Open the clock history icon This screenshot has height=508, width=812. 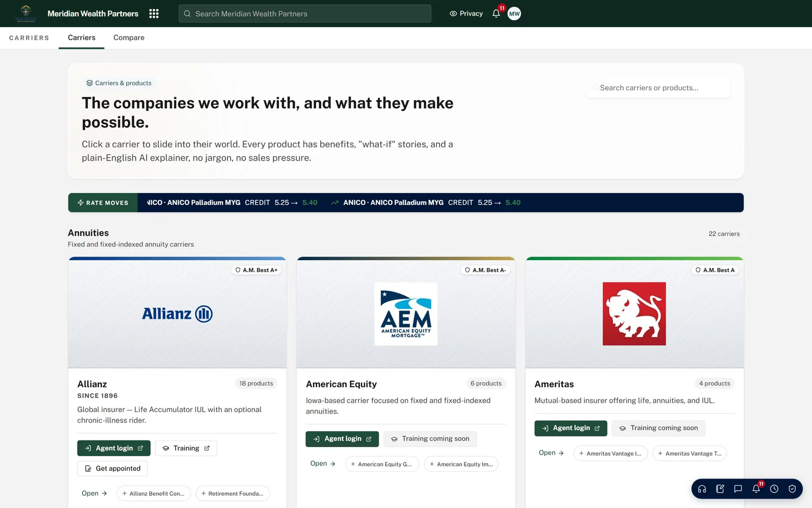coord(774,489)
